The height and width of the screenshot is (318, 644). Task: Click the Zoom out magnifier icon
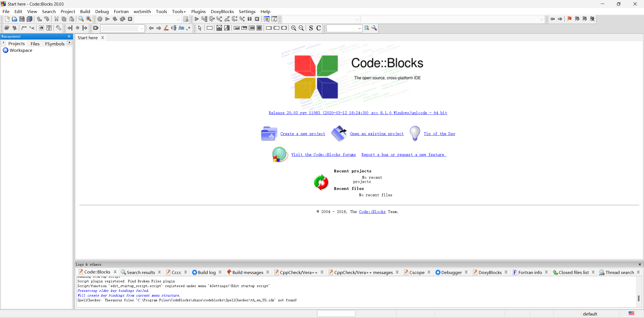(x=301, y=28)
